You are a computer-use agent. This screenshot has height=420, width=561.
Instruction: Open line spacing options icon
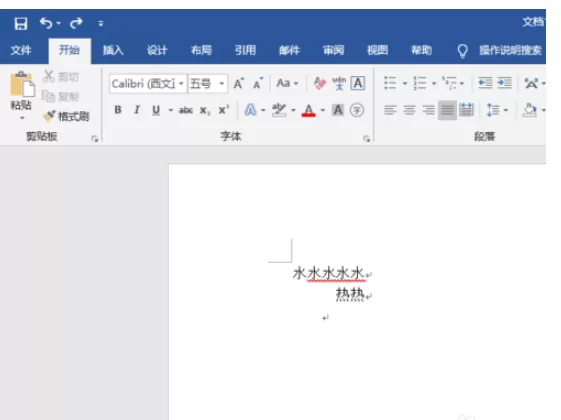click(x=493, y=110)
